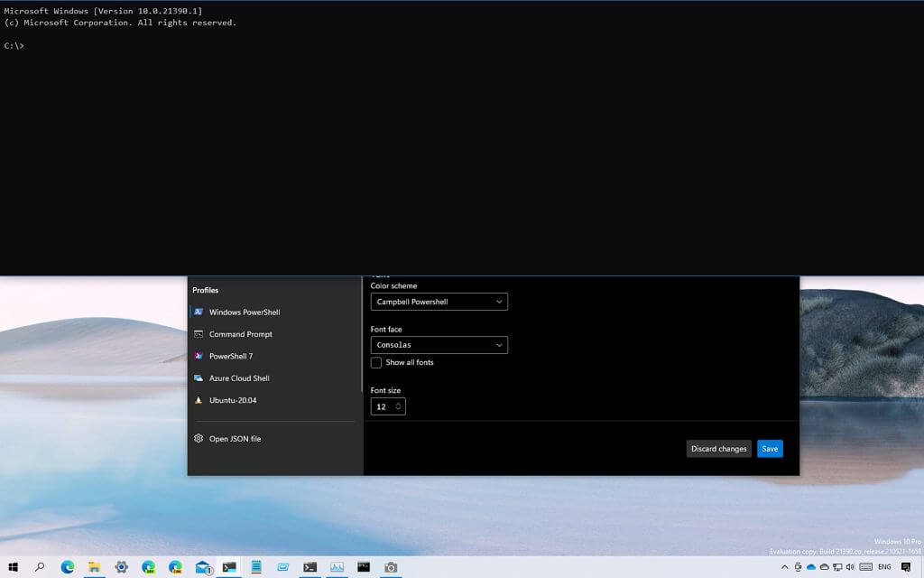The width and height of the screenshot is (924, 578).
Task: Click the Save button
Action: pos(769,448)
